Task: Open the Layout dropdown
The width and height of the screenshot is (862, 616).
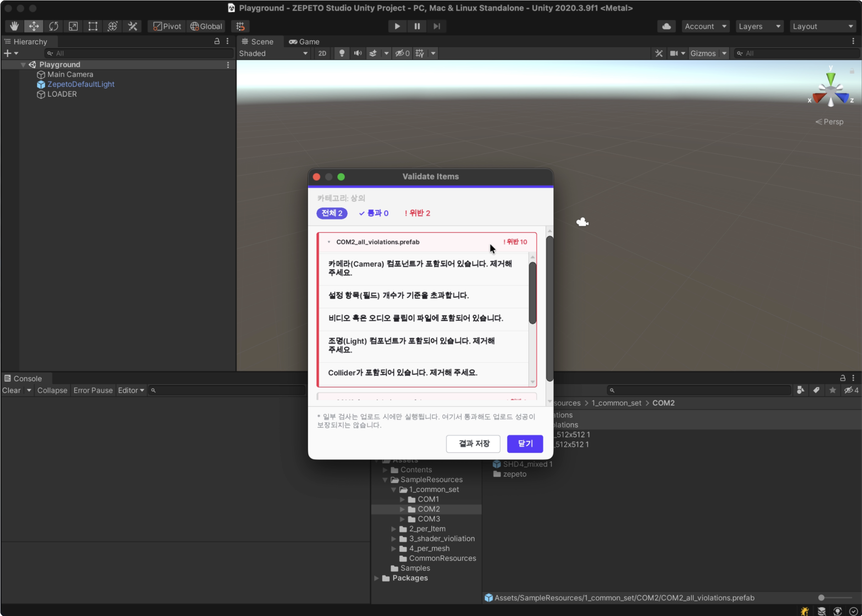Action: (823, 26)
